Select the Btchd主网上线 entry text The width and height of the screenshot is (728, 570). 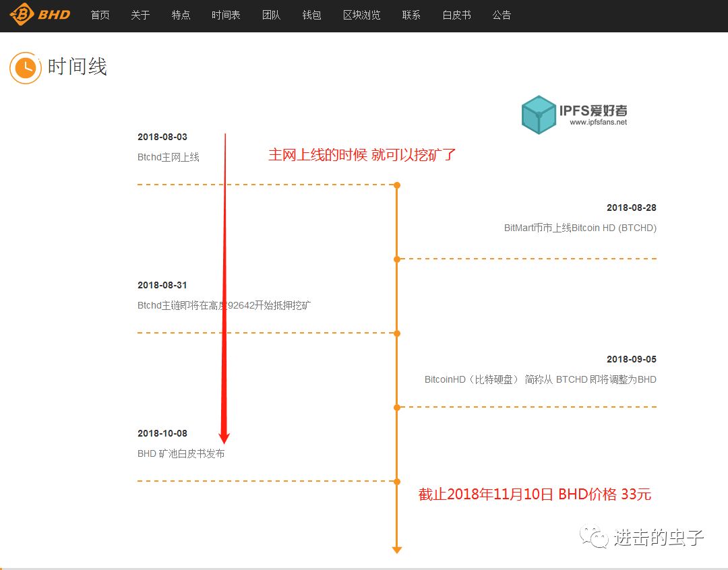point(168,158)
